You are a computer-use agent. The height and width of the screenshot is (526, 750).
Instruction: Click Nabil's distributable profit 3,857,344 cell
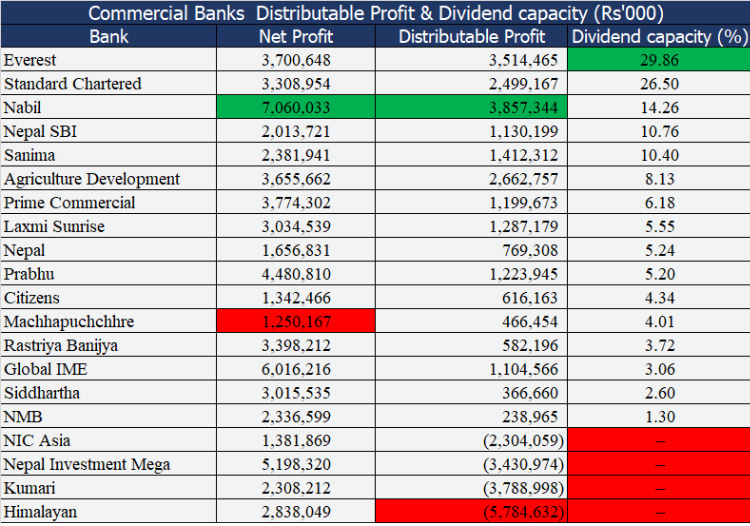472,108
